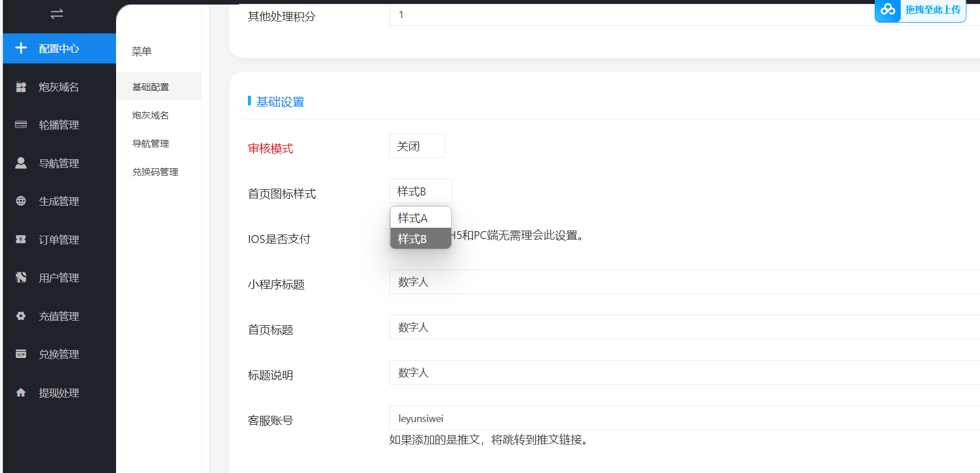980x473 pixels.
Task: Open the 首页图标样式 dropdown showing 样式B
Action: click(421, 191)
